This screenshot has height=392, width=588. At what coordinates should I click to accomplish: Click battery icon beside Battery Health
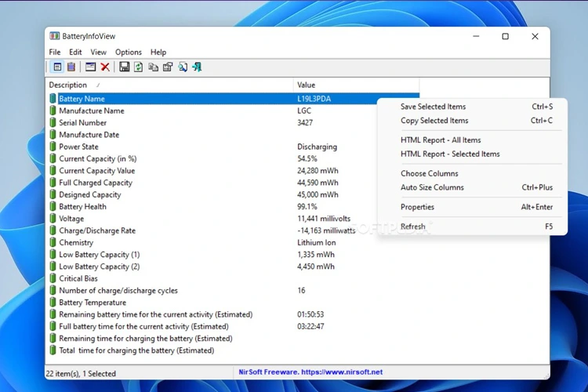pos(53,207)
